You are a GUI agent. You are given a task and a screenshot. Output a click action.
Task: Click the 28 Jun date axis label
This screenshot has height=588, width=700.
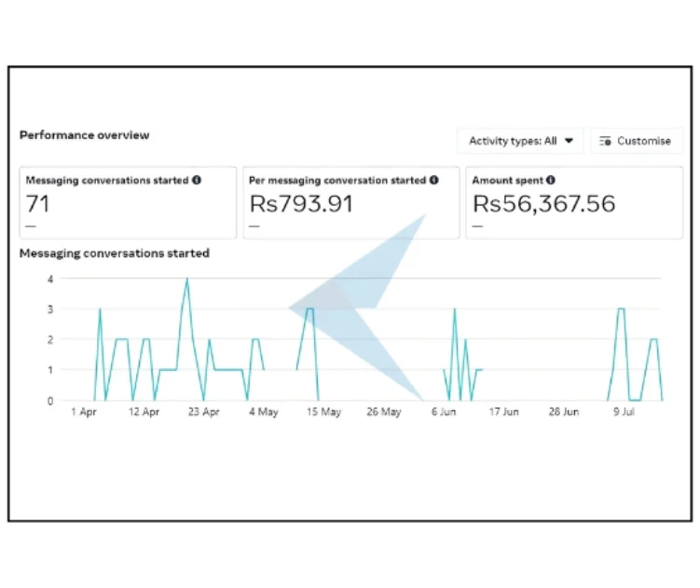pos(563,412)
